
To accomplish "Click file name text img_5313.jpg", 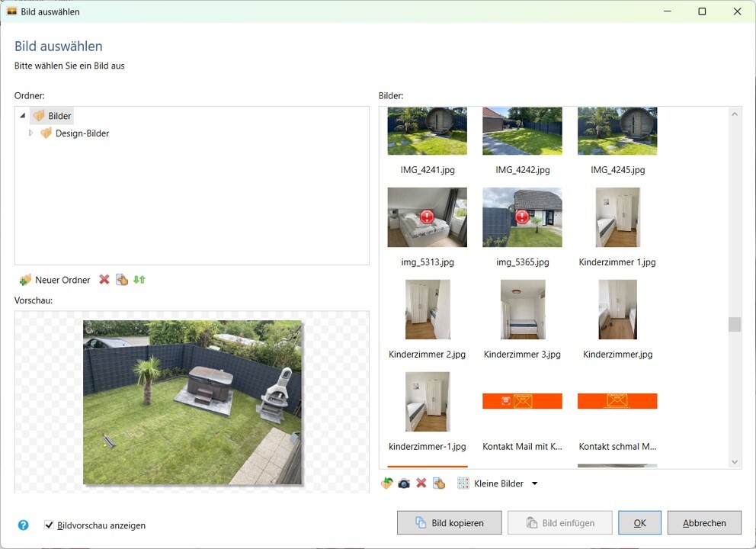I will click(428, 262).
